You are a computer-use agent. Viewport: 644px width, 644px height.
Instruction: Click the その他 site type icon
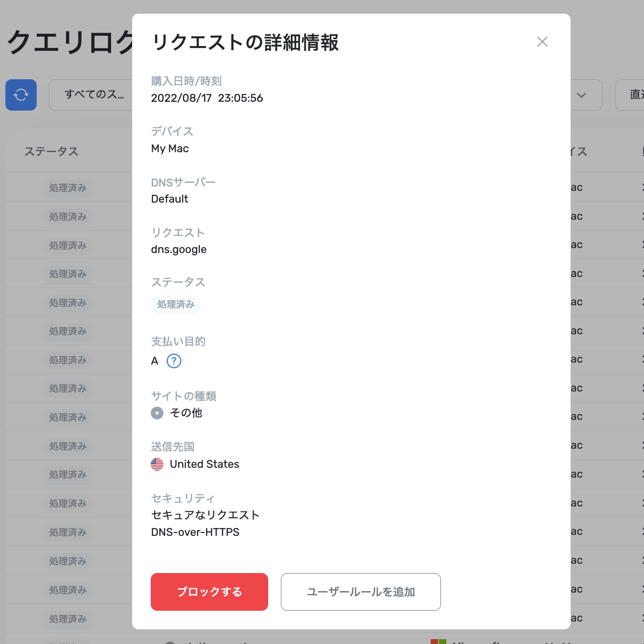point(157,413)
